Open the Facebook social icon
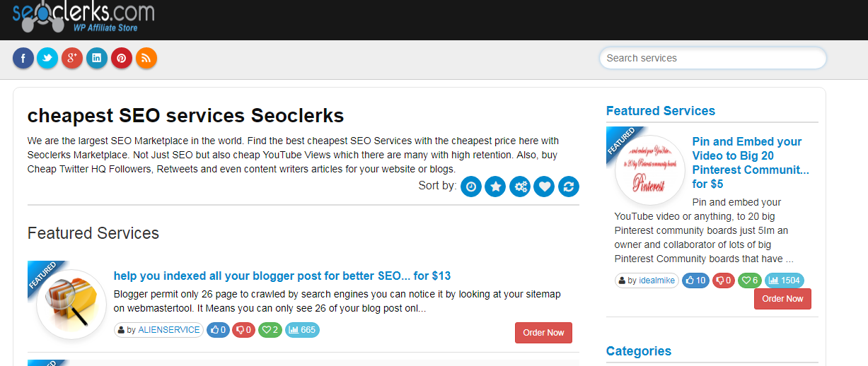 (23, 58)
